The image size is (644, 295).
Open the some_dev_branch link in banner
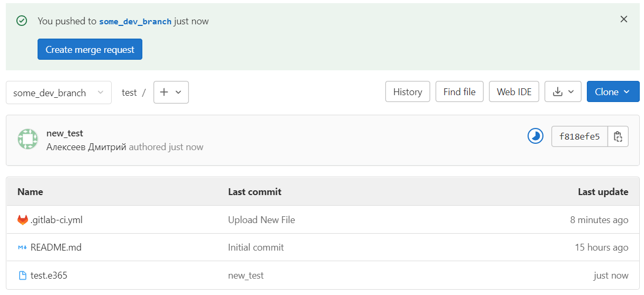click(135, 22)
